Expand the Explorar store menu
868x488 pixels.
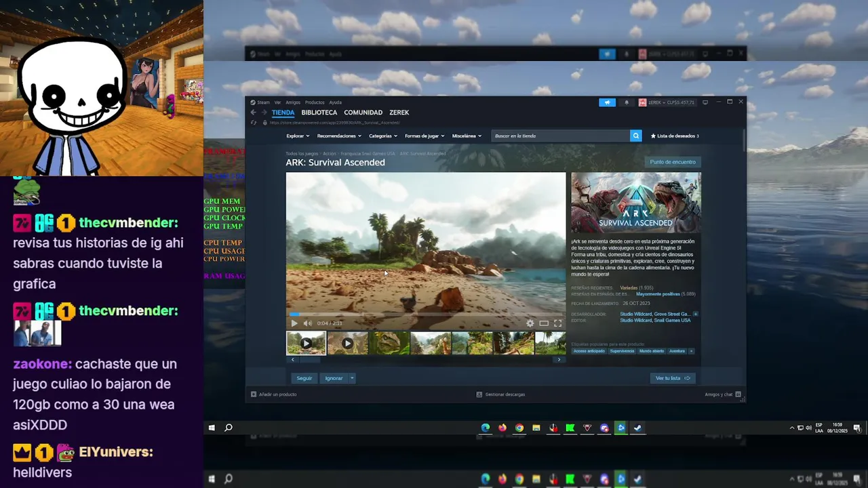[x=298, y=136]
